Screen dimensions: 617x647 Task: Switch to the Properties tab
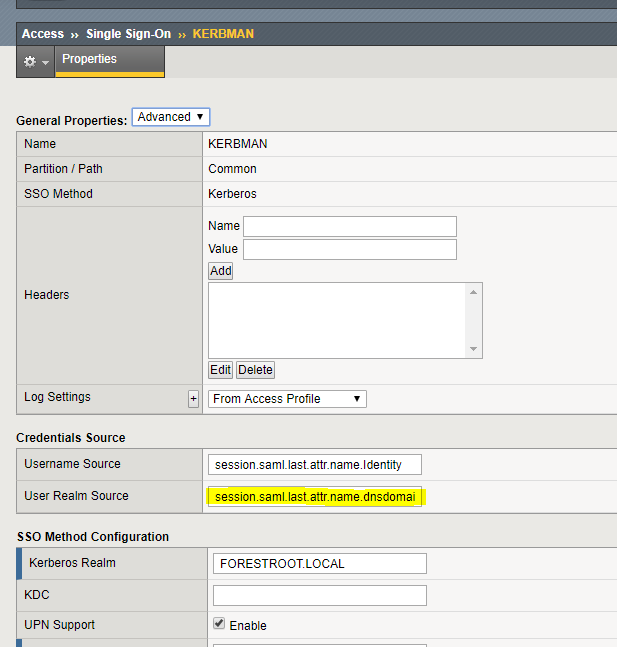110,61
